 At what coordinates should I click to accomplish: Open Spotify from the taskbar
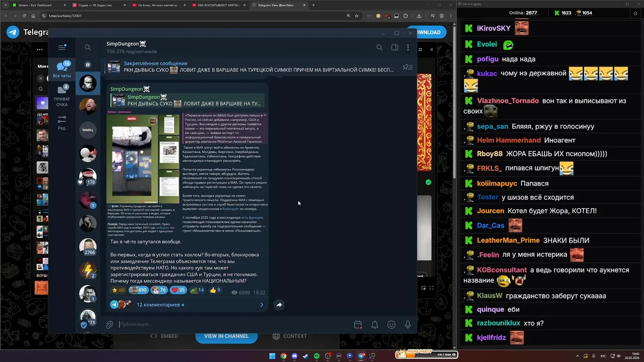316,356
